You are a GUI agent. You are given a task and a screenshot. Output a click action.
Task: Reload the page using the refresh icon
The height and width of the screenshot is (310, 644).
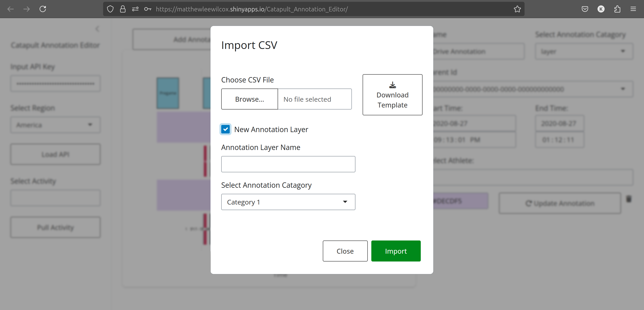(43, 9)
